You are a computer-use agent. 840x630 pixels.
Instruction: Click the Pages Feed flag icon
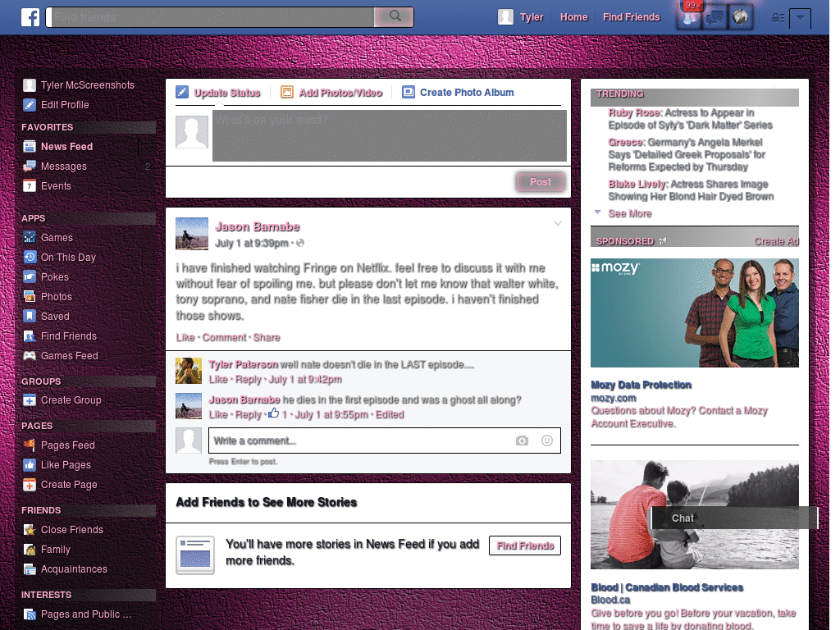(30, 445)
